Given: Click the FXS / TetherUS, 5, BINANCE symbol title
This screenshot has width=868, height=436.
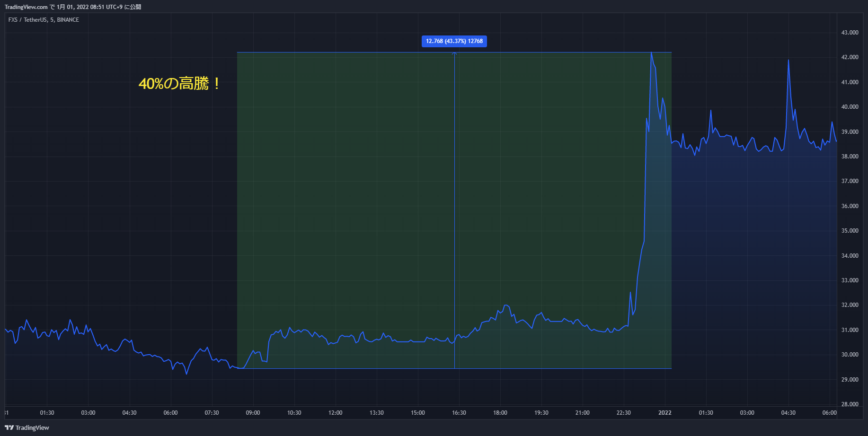Looking at the screenshot, I should click(44, 20).
